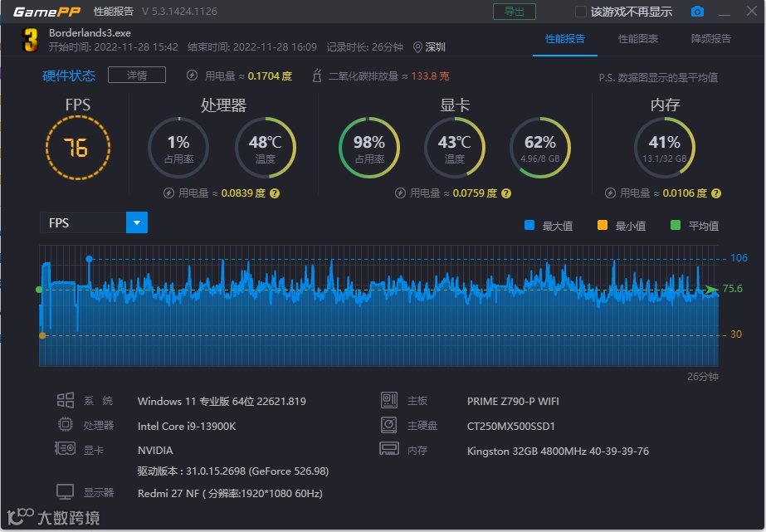Click the CT250MX500SSD1 disk text
Screen dimensions: 766x532
tap(511, 427)
